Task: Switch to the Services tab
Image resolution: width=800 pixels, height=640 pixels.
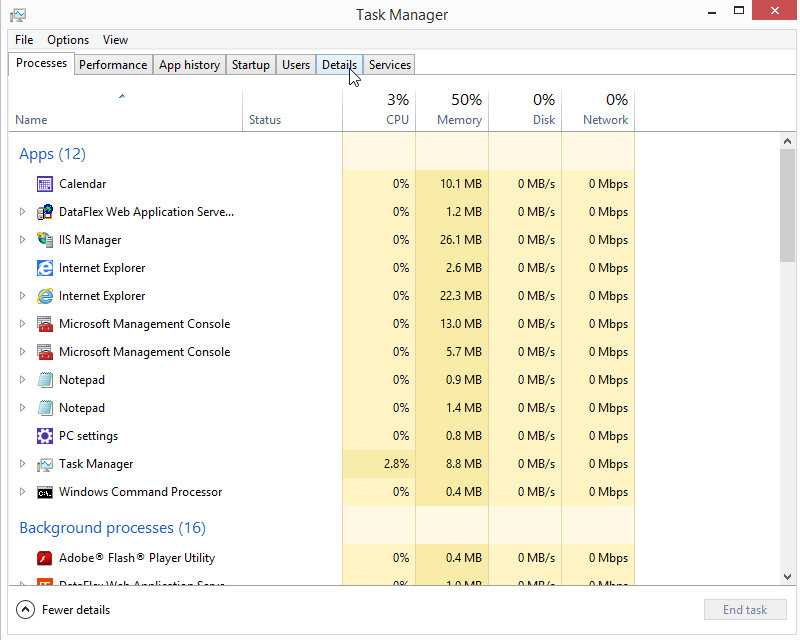Action: 390,65
